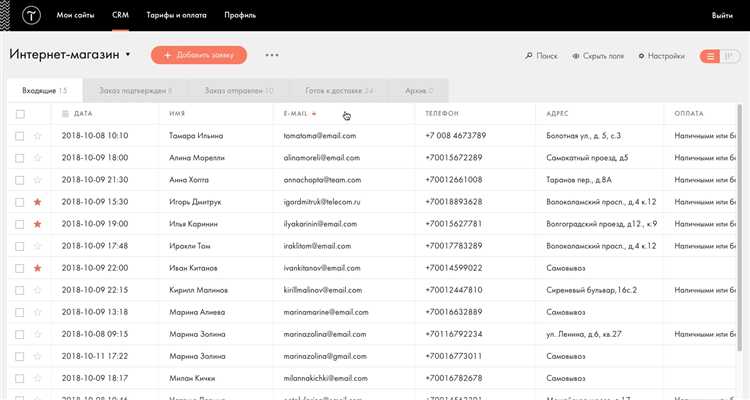Tick the select-all checkbox in table header
The height and width of the screenshot is (400, 750).
[20, 114]
